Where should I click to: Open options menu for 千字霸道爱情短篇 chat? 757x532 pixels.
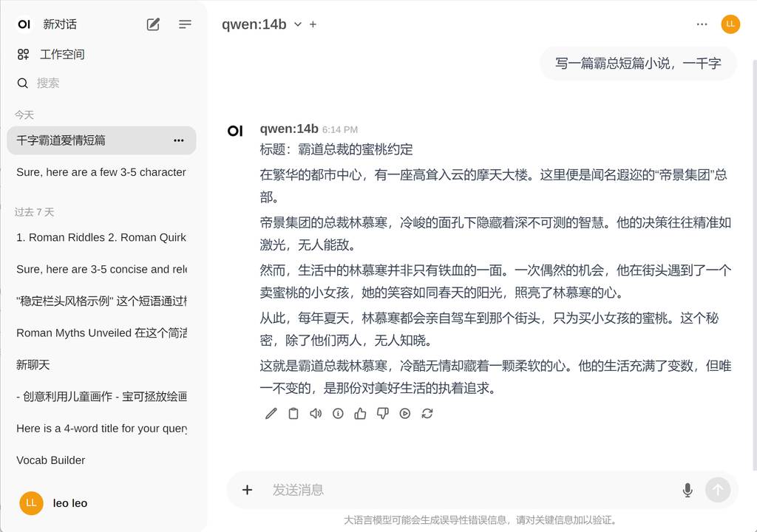tap(178, 140)
